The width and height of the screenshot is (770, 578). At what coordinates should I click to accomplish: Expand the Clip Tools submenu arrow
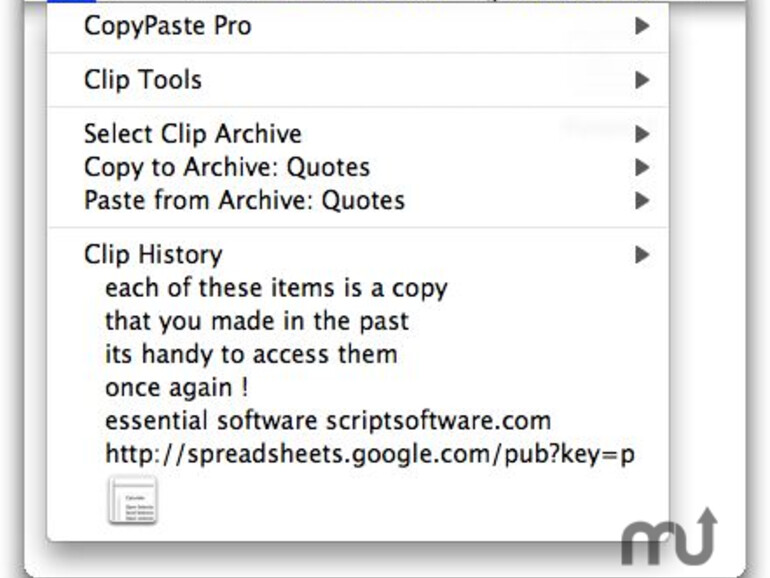642,80
